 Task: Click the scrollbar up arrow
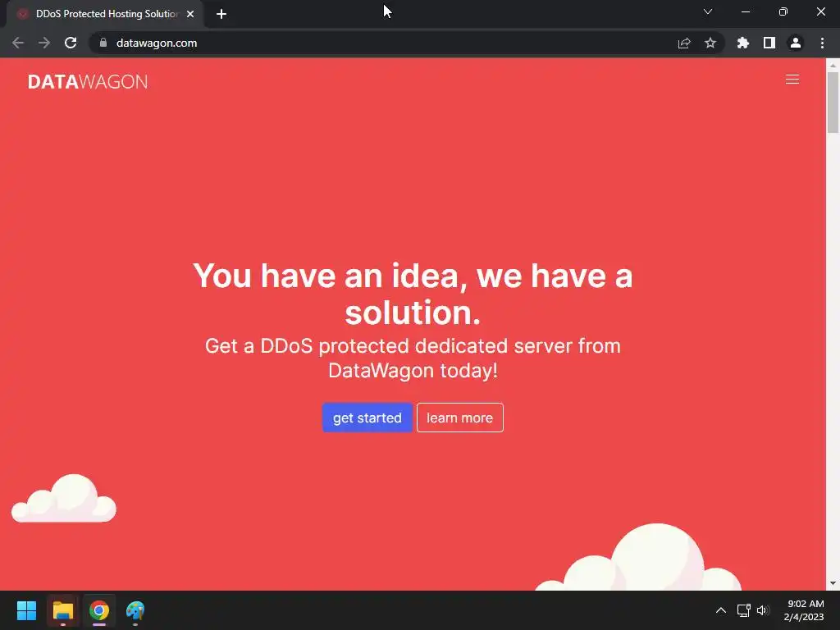(x=833, y=65)
